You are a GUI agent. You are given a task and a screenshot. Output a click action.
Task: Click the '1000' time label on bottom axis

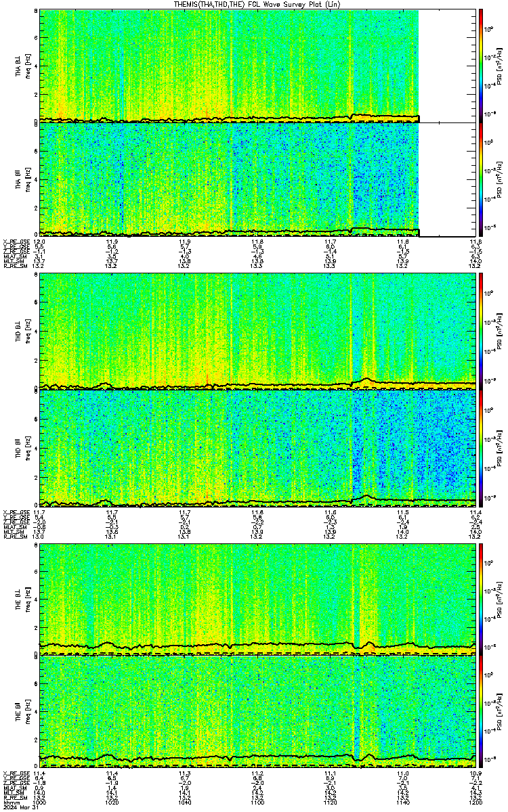(x=40, y=801)
